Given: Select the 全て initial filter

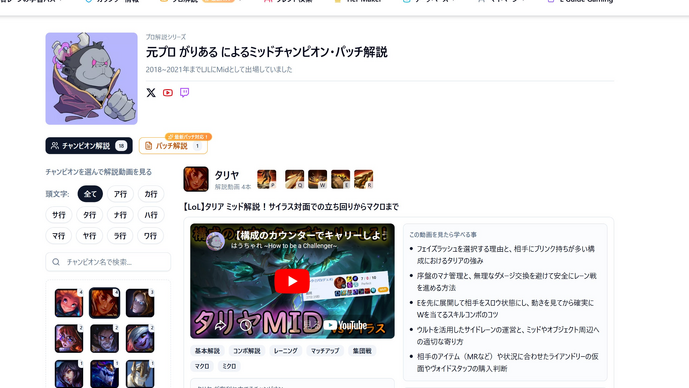Looking at the screenshot, I should (90, 194).
